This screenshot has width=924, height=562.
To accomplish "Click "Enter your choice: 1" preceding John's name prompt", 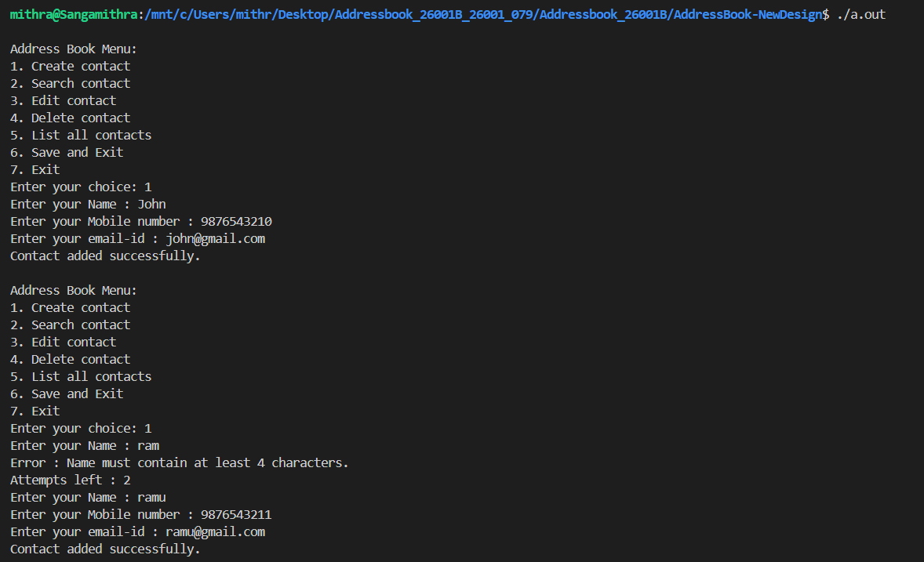I will pos(81,187).
